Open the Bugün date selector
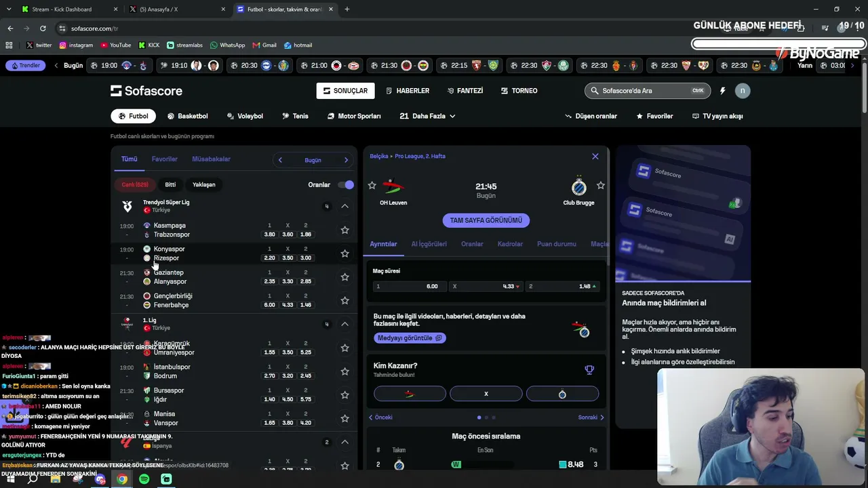This screenshot has width=868, height=488. click(x=313, y=160)
